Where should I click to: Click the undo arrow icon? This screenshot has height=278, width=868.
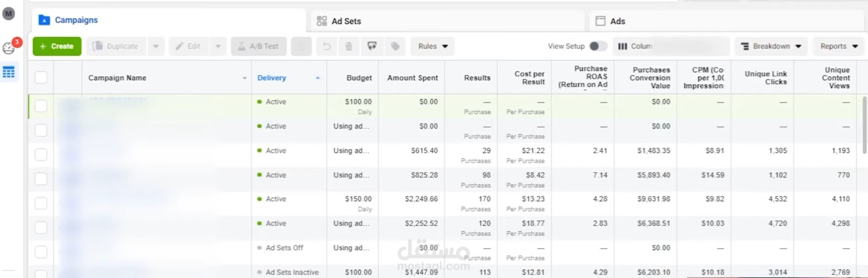pyautogui.click(x=327, y=46)
